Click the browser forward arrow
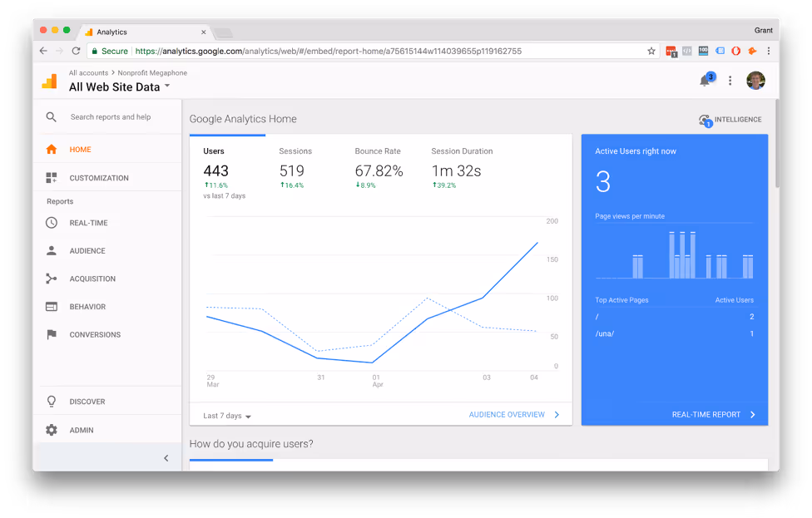Viewport: 812px width, 518px height. [60, 51]
